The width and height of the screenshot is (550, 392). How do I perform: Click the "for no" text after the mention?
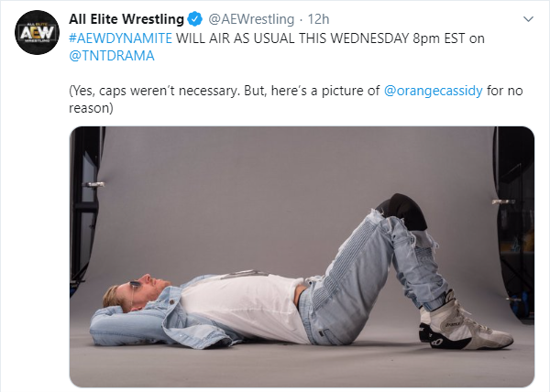[506, 91]
